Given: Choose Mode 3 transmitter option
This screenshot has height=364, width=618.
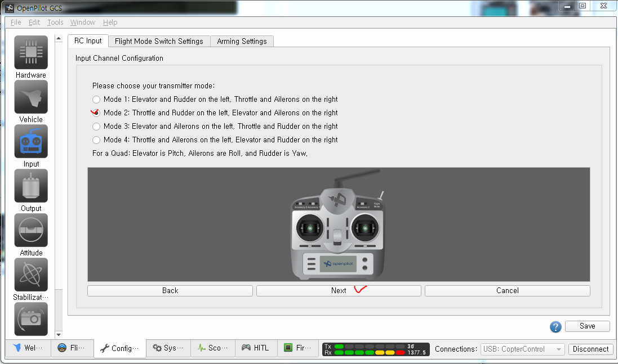Looking at the screenshot, I should click(96, 127).
